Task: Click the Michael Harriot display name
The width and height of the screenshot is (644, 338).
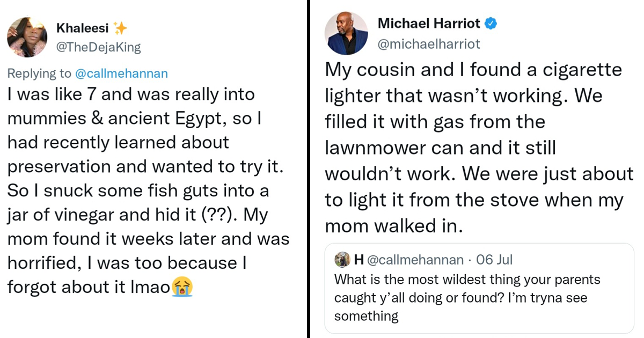Action: 429,23
